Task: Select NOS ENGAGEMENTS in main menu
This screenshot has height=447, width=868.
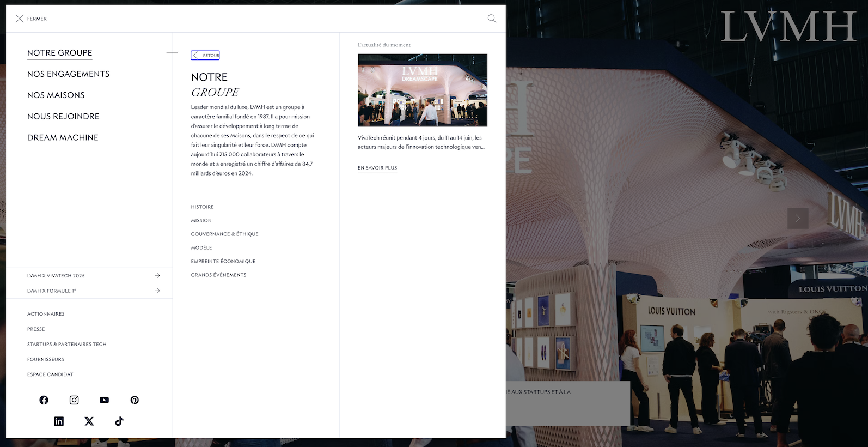Action: click(69, 74)
